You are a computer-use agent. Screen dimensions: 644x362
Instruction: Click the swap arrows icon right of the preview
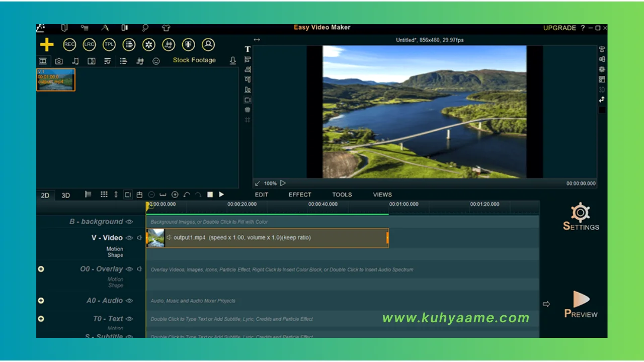pos(602,100)
